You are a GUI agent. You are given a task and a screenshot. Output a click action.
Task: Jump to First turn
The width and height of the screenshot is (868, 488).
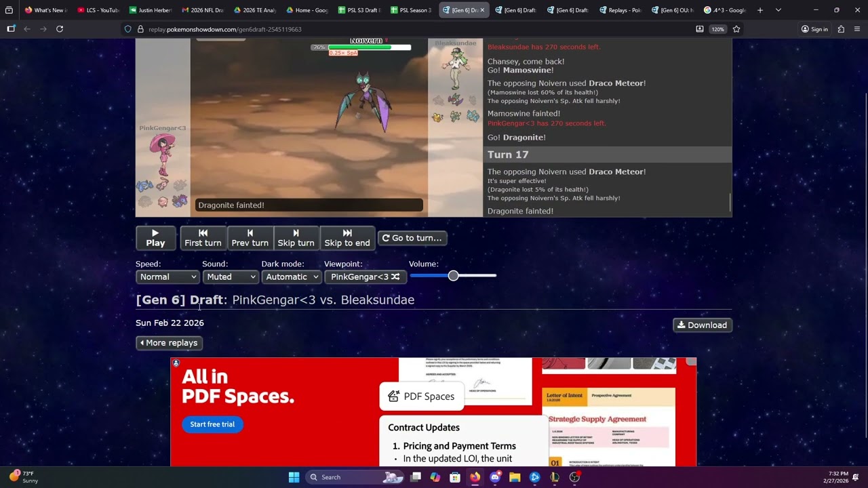click(203, 238)
